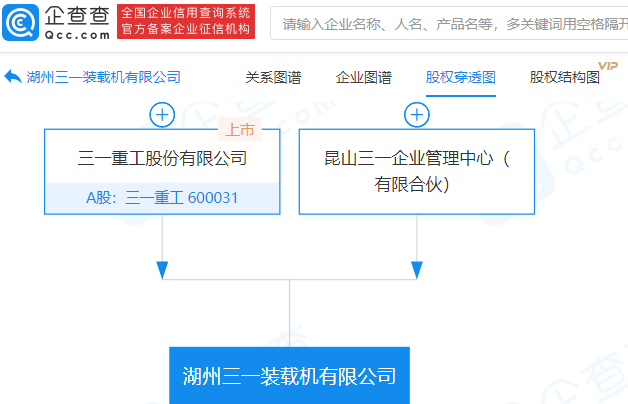Screen dimensions: 628x404
Task: Select the 昆山三一企业管理中心（有限合伙） node
Action: [417, 172]
